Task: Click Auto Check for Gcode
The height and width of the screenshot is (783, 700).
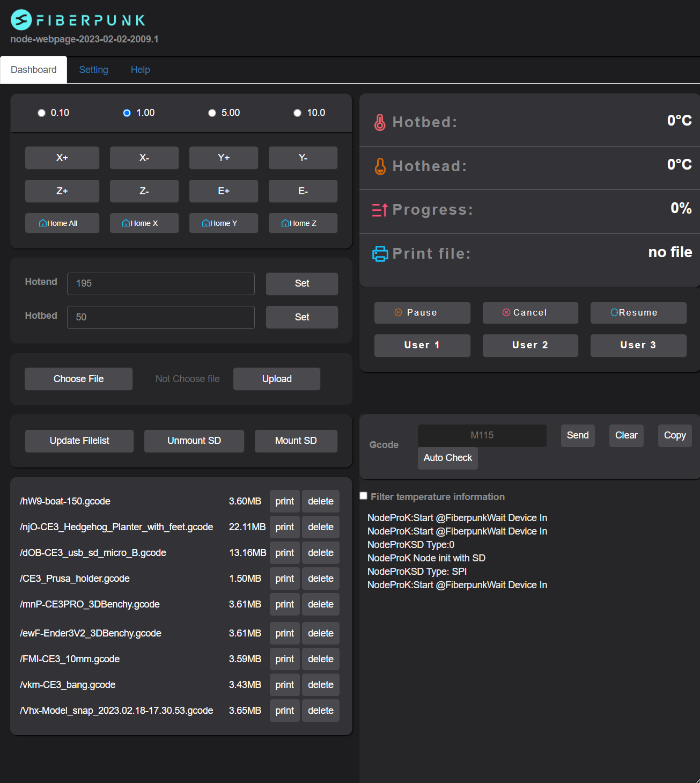Action: click(x=447, y=458)
